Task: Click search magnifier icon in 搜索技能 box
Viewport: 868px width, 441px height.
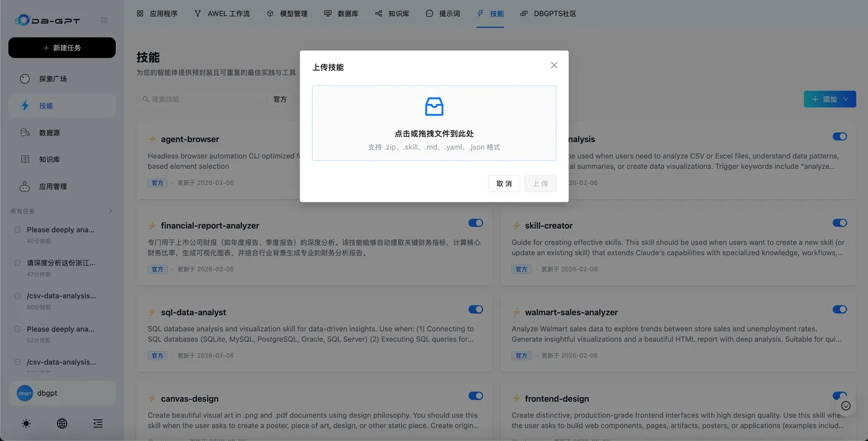Action: pyautogui.click(x=146, y=99)
